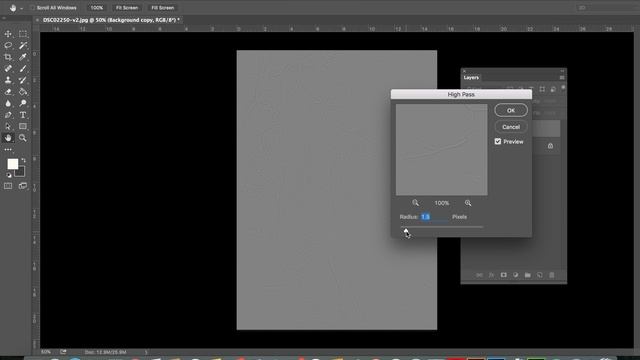
Task: Uncheck the Preview checkbox in High Pass
Action: (x=498, y=141)
